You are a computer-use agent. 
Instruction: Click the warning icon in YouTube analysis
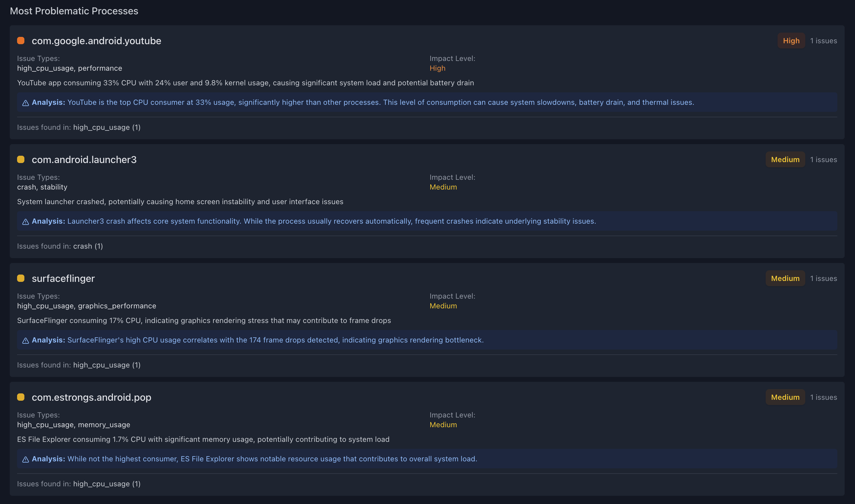click(x=26, y=103)
